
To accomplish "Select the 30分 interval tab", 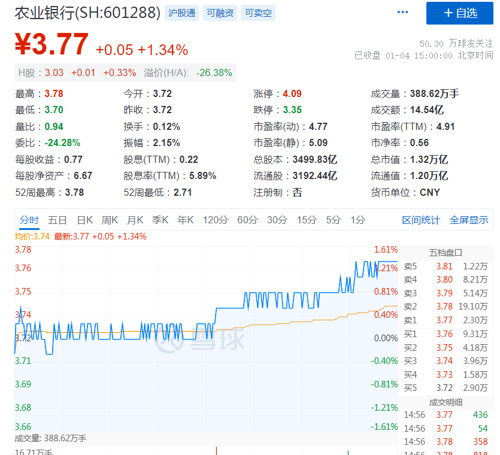I will pos(277,220).
